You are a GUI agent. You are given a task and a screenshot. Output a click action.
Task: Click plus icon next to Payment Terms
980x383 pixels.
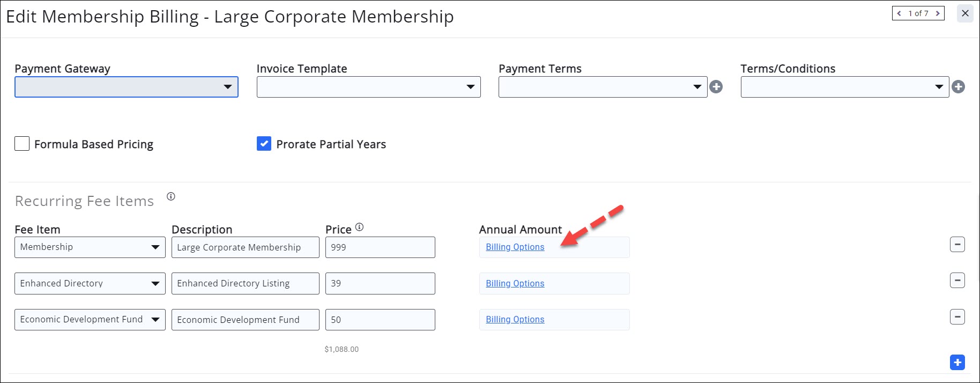tap(716, 87)
